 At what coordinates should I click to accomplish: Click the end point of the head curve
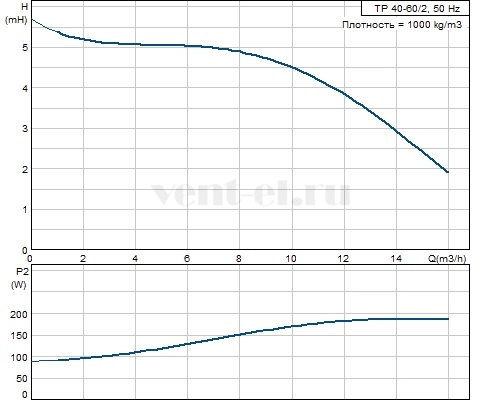[448, 172]
